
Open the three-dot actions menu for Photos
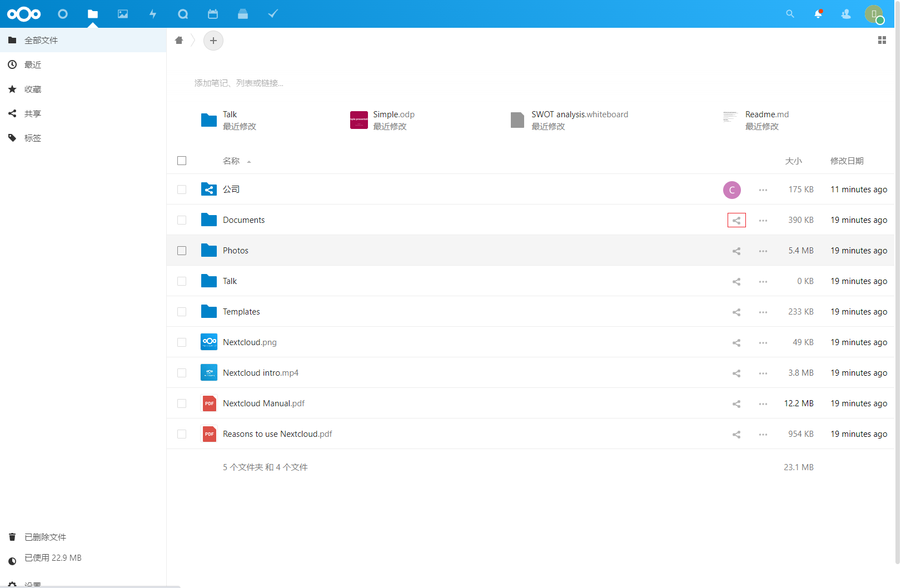[763, 251]
